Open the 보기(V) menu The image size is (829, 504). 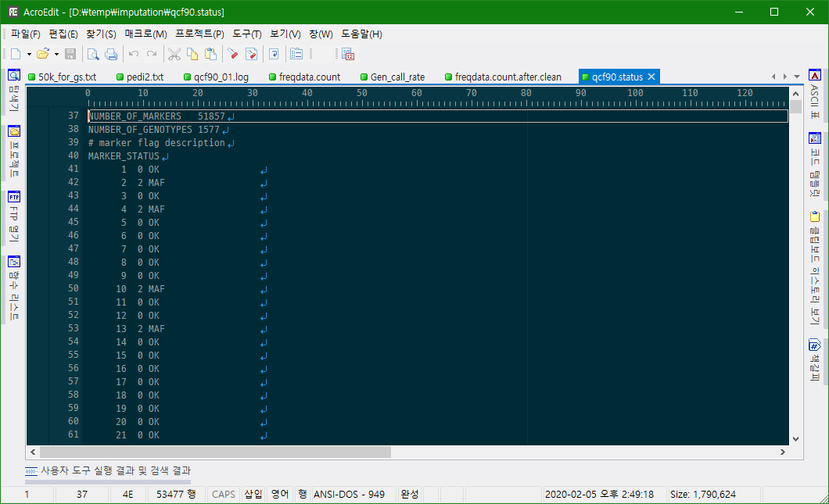tap(285, 34)
